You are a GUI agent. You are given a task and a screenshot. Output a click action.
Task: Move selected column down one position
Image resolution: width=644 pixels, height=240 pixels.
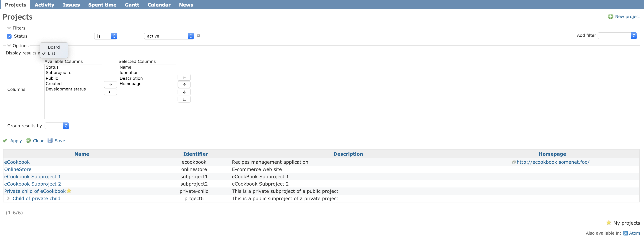[184, 92]
